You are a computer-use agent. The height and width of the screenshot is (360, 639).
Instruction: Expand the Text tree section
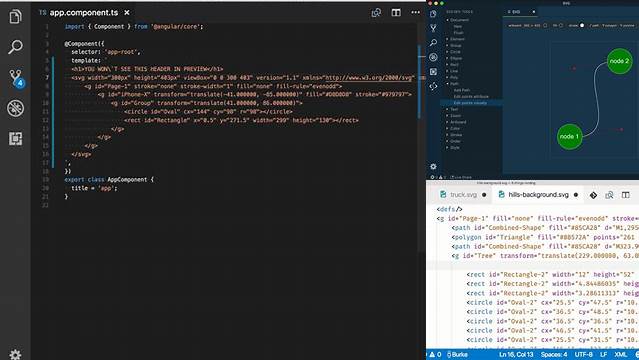[x=454, y=109]
